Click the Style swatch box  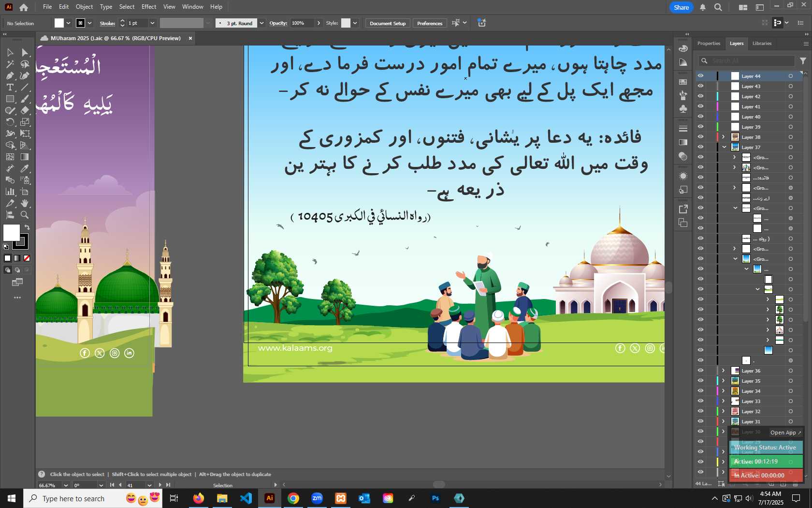click(x=346, y=23)
